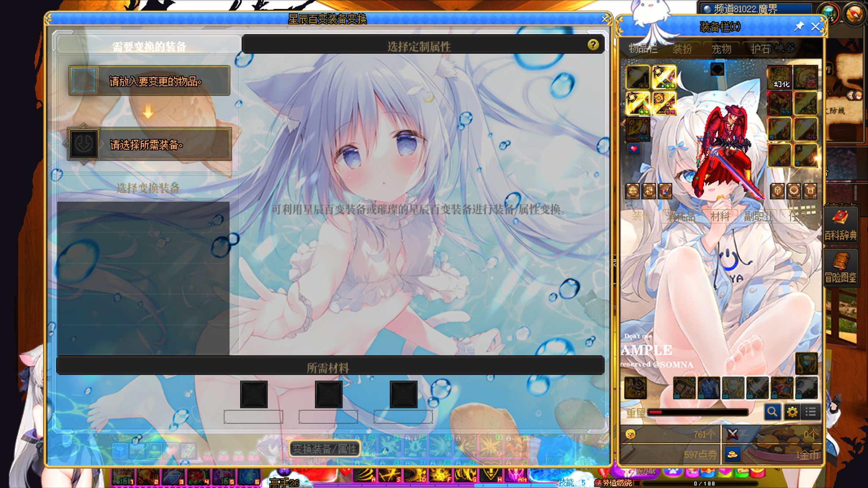Select the slot labeled 请选择所需装备

[149, 144]
